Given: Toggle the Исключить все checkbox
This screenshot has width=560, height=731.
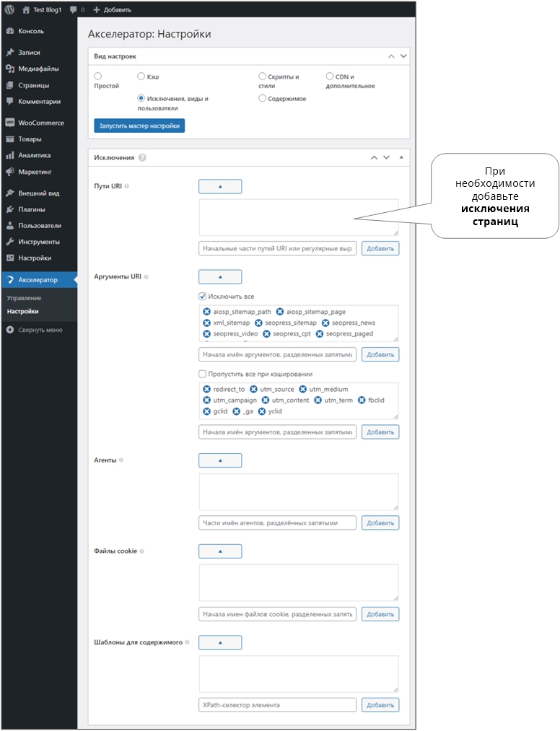Looking at the screenshot, I should 202,296.
